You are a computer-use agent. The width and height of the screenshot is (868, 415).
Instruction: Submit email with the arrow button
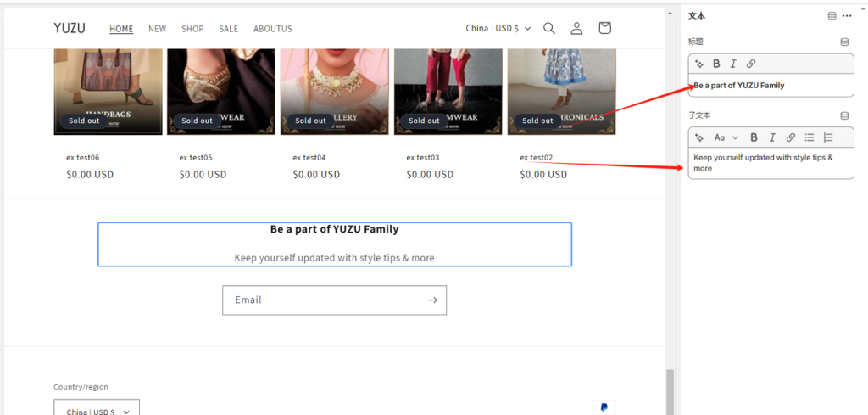(x=432, y=300)
